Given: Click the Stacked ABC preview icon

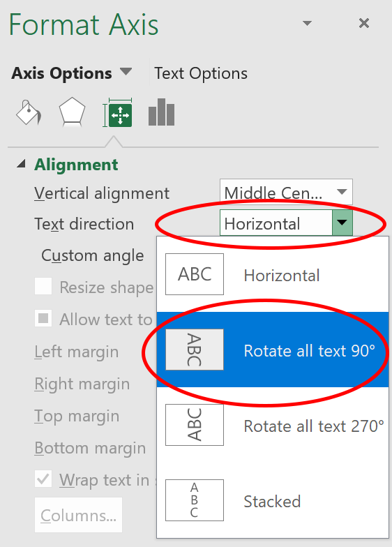Looking at the screenshot, I should point(195,500).
